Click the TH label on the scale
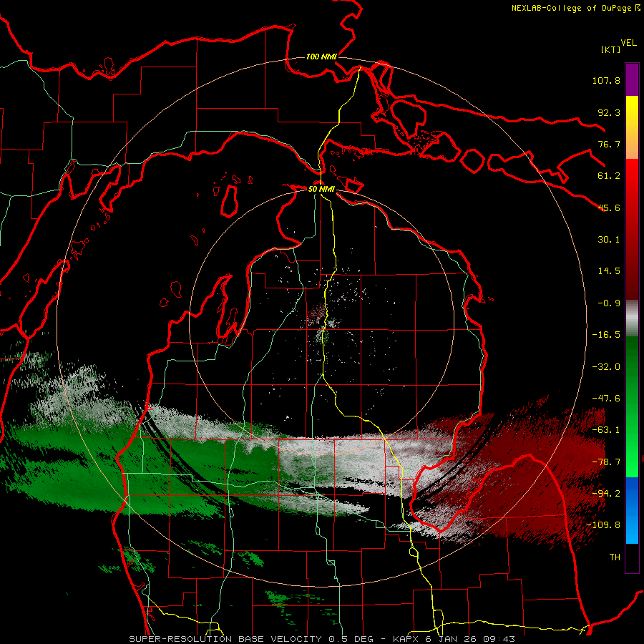This screenshot has height=644, width=644. 615,557
